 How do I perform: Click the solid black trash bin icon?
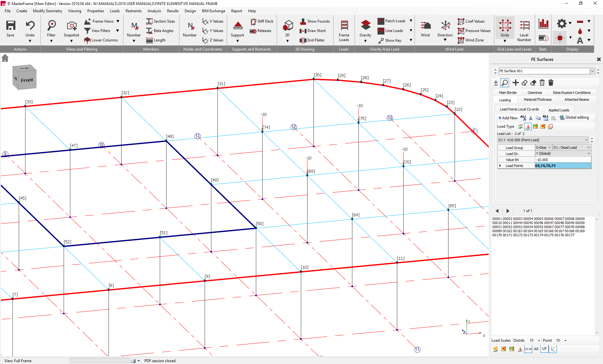click(551, 83)
